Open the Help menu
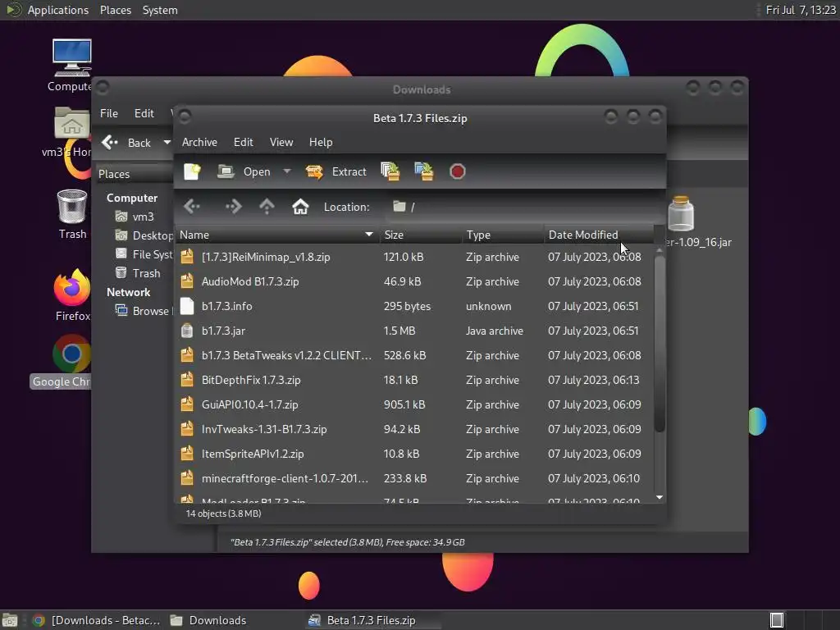 pos(321,142)
